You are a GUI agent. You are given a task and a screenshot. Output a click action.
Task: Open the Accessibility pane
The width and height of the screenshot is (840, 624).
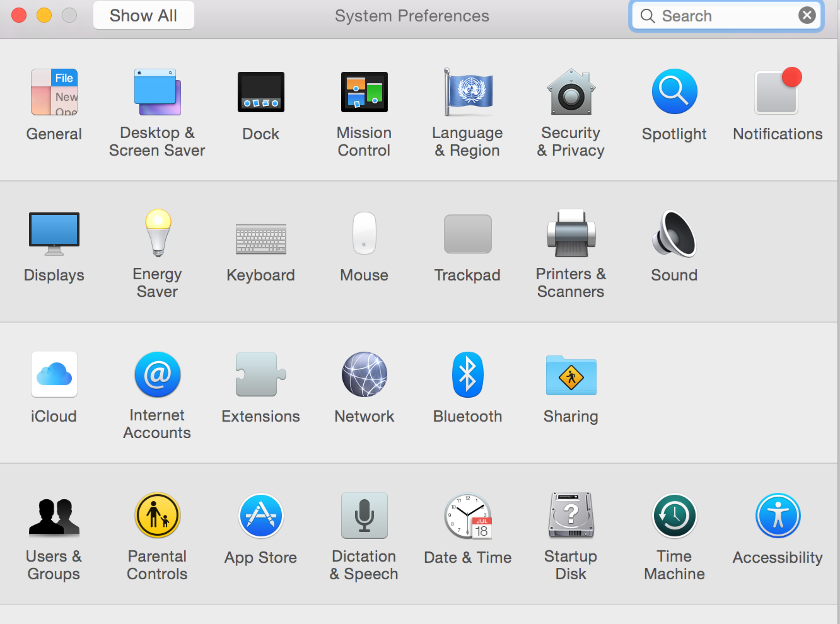pyautogui.click(x=777, y=516)
